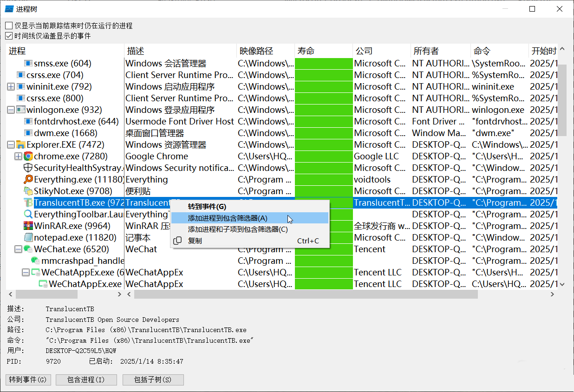The height and width of the screenshot is (392, 574).
Task: Click the EverythingToolbar launcher icon
Action: pos(28,214)
